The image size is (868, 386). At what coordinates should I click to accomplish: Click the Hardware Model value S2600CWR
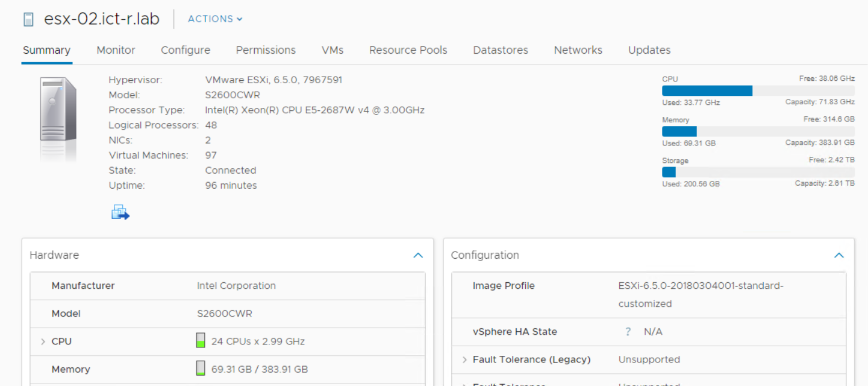[224, 313]
